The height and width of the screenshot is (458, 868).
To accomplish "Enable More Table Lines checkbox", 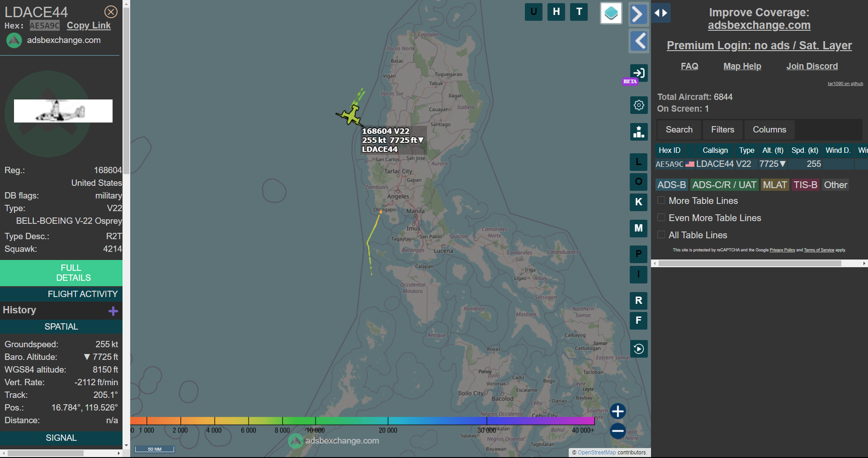I will (661, 200).
